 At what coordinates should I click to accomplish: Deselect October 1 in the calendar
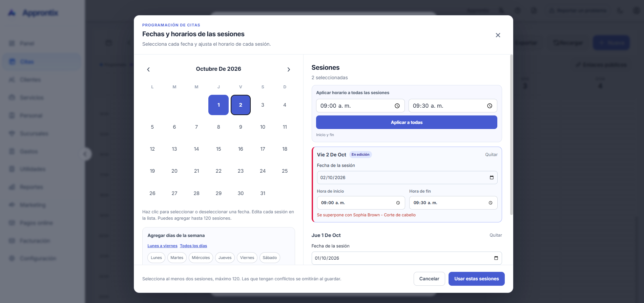(x=219, y=105)
